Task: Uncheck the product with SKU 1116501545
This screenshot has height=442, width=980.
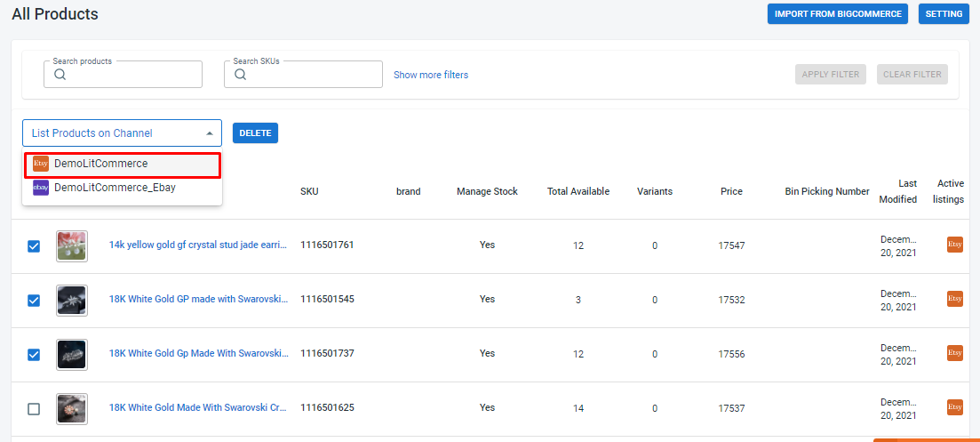Action: coord(34,301)
